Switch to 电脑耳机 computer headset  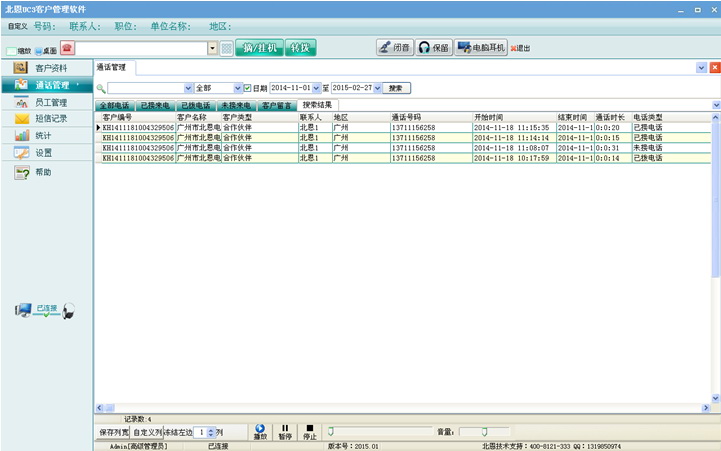click(481, 47)
